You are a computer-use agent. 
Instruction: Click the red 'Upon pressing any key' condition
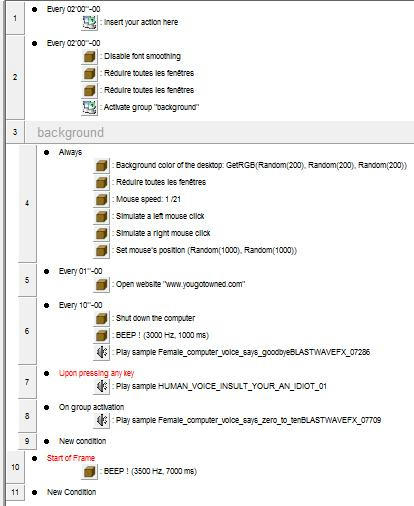point(96,373)
